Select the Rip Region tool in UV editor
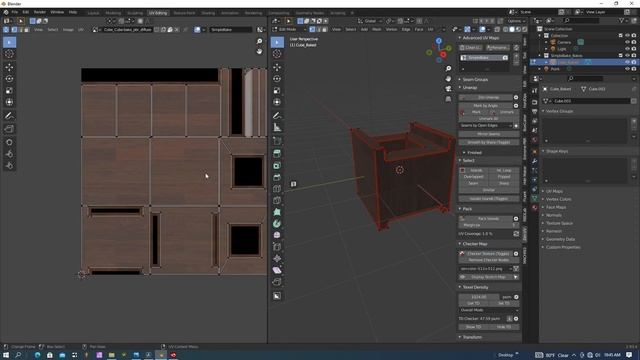 click(9, 129)
